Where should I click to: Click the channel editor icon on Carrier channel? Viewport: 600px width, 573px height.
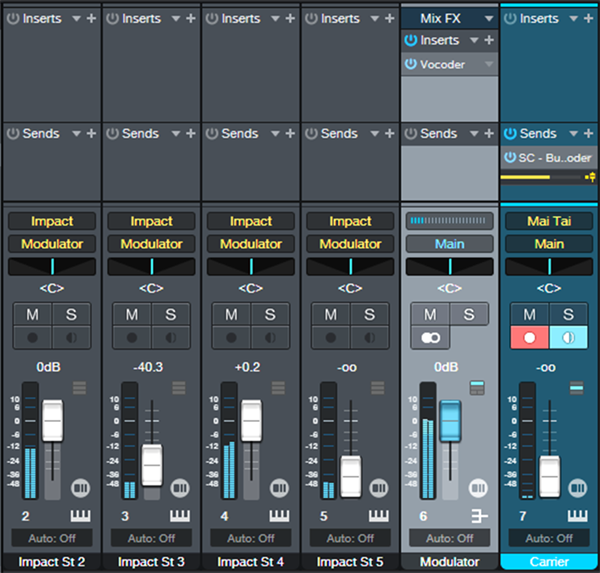577,488
